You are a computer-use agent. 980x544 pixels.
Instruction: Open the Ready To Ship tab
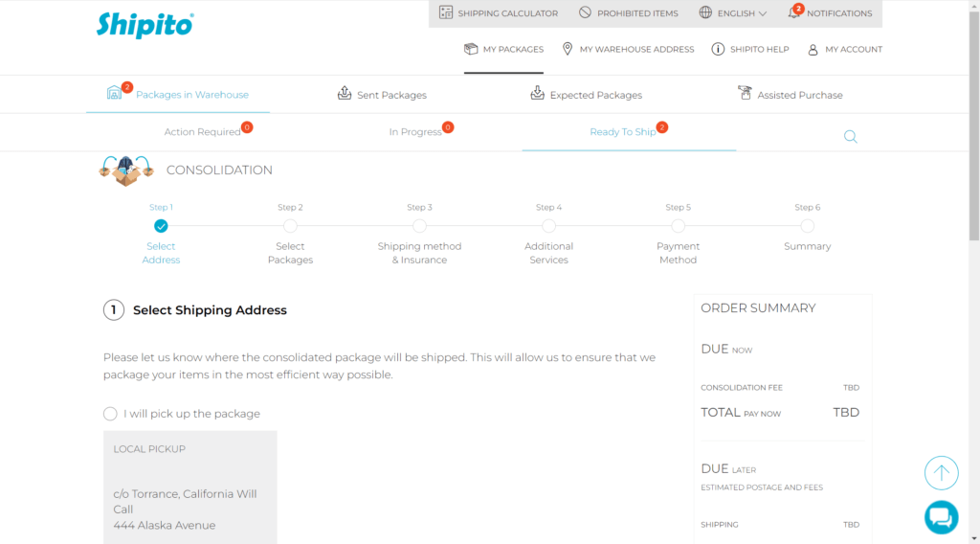[623, 132]
